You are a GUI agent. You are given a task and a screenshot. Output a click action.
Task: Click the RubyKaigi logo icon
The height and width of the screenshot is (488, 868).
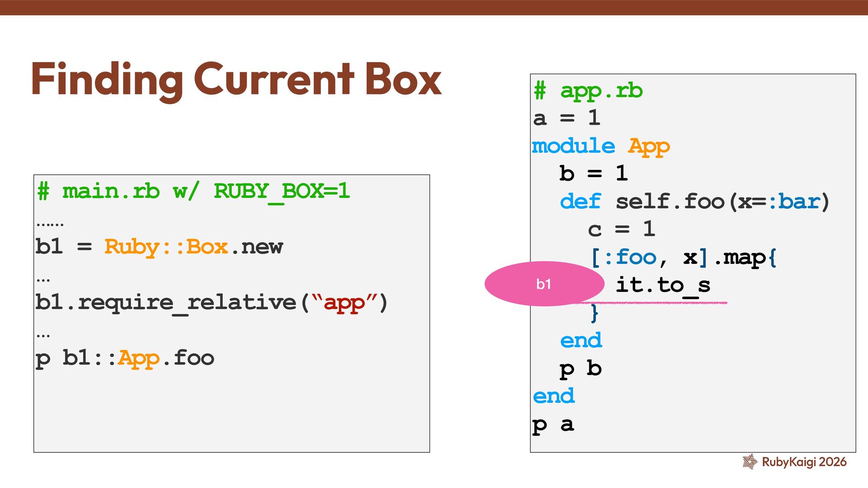[750, 461]
